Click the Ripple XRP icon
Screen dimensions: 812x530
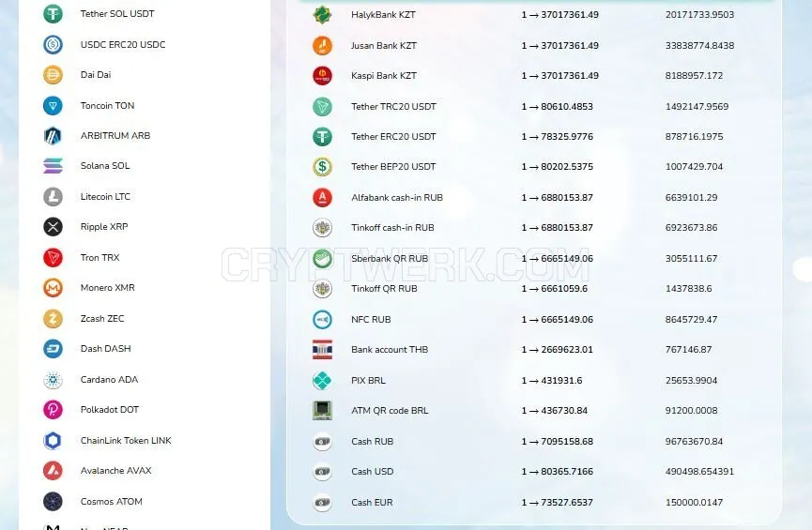53,227
